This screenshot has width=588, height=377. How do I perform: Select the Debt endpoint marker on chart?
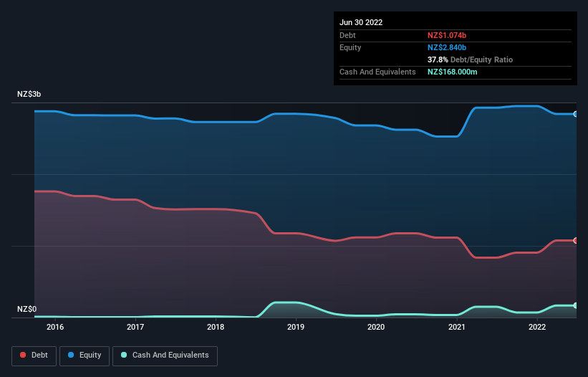pos(576,240)
